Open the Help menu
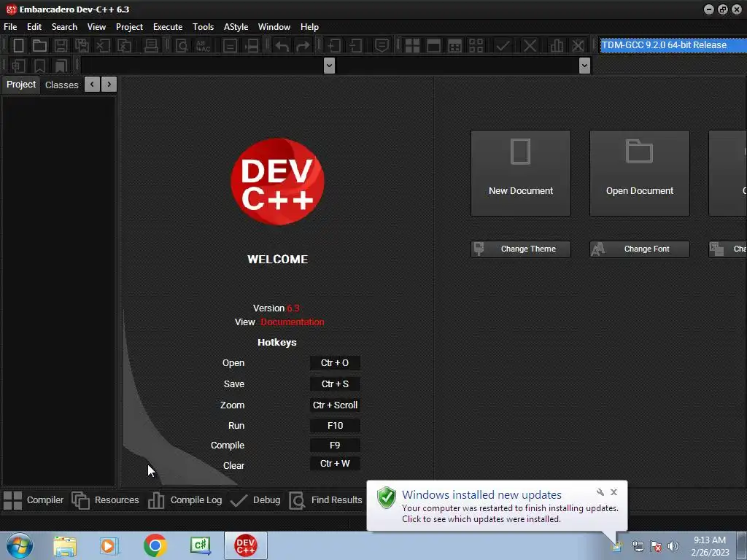747x560 pixels. coord(309,27)
